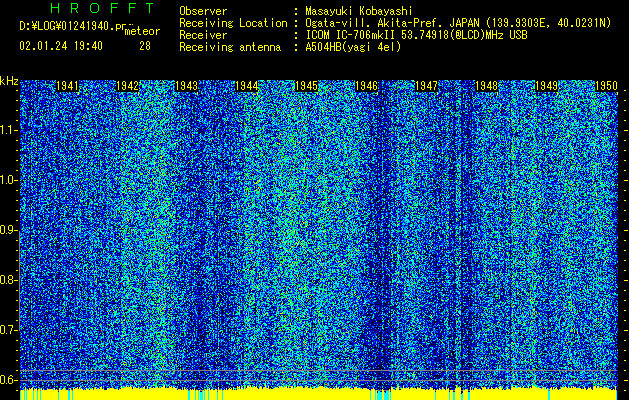Click the yellow signal level bar graph
This screenshot has height=400, width=629.
[319, 394]
